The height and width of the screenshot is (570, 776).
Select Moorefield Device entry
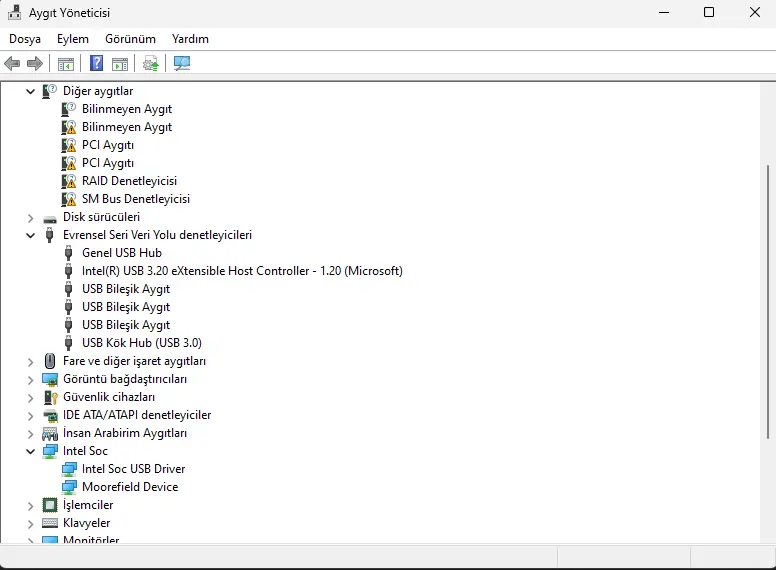point(130,487)
